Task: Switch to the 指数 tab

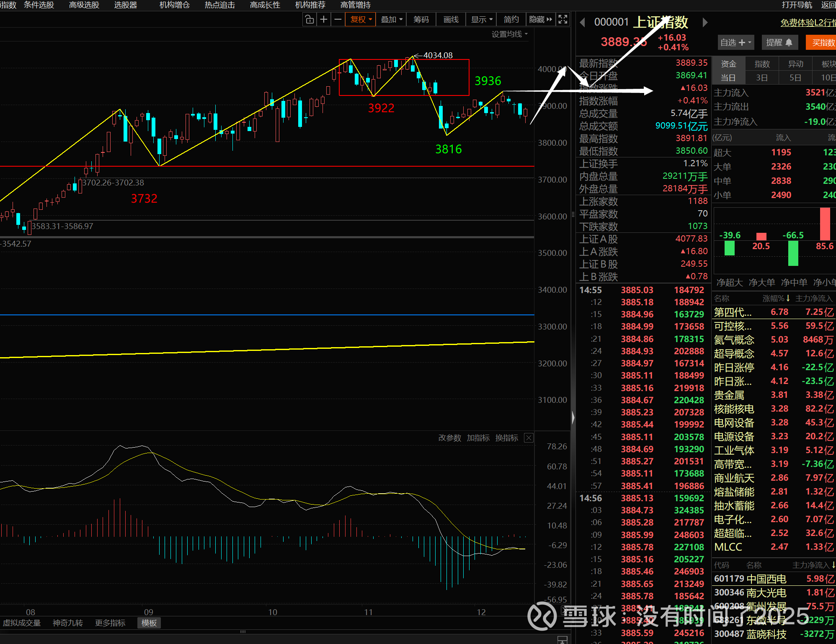Action: click(762, 64)
